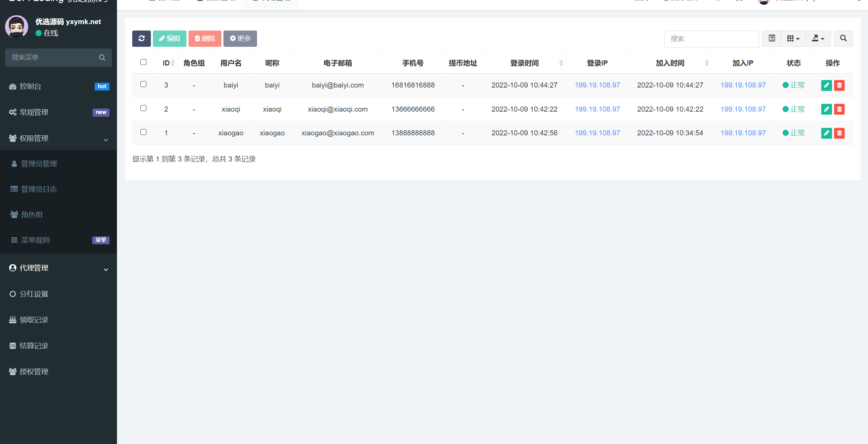This screenshot has width=868, height=444.
Task: Go to 分红设置 menu item
Action: [34, 294]
